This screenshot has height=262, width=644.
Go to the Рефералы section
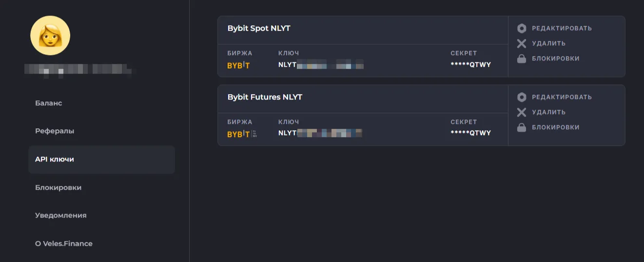point(55,131)
